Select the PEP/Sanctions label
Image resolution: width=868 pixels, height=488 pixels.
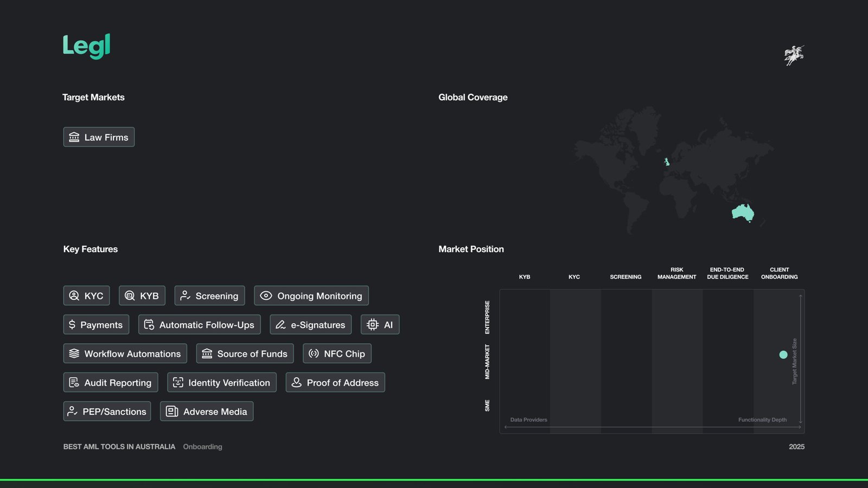point(114,412)
